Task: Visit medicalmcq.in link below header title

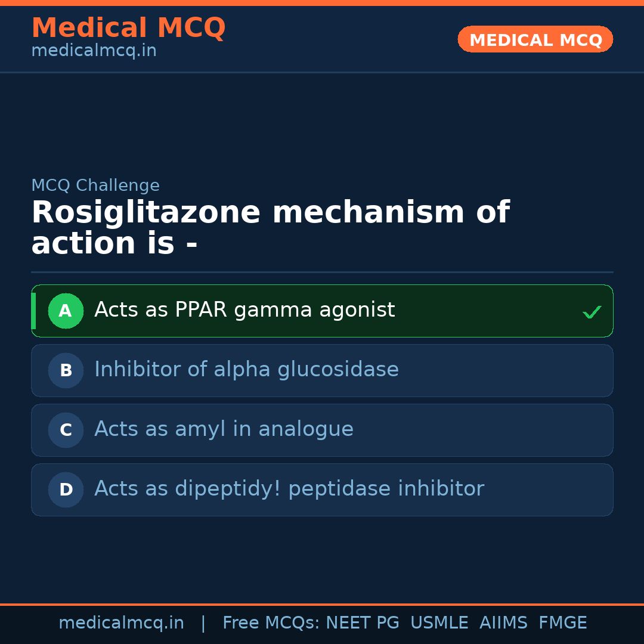Action: (x=94, y=51)
